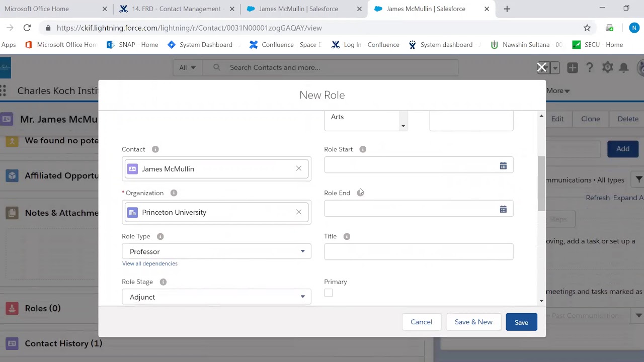644x362 pixels.
Task: Click the Chrome address bar URL
Action: click(x=189, y=28)
